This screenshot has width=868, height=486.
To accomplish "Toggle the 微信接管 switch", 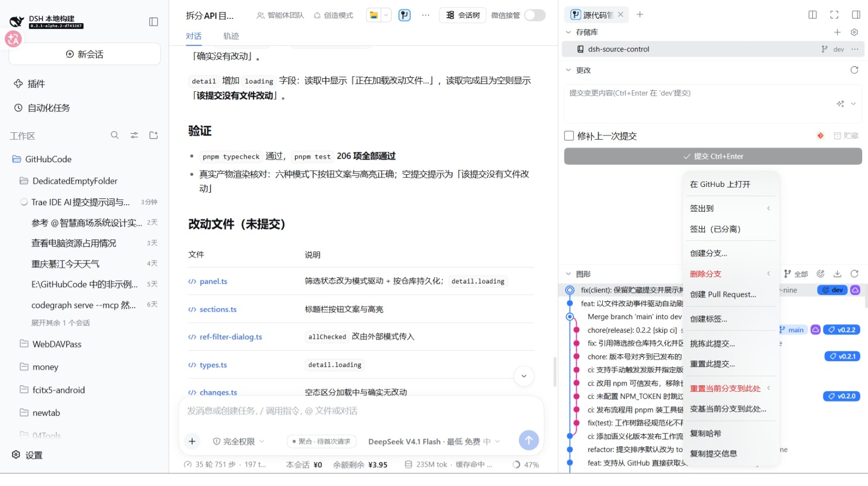I will tap(535, 15).
